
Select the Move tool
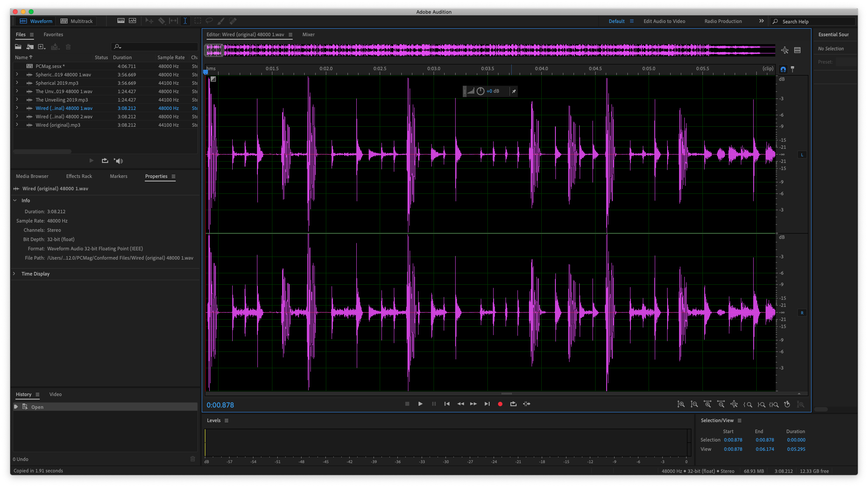pos(149,21)
